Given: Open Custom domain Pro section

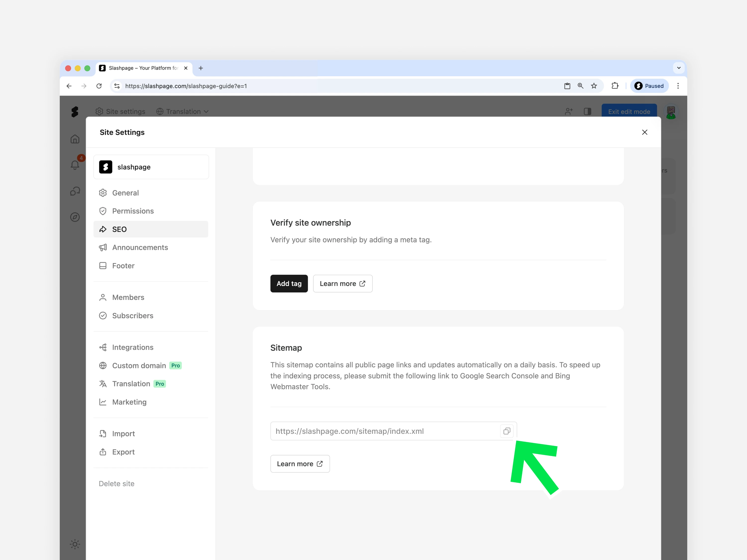Looking at the screenshot, I should [139, 366].
